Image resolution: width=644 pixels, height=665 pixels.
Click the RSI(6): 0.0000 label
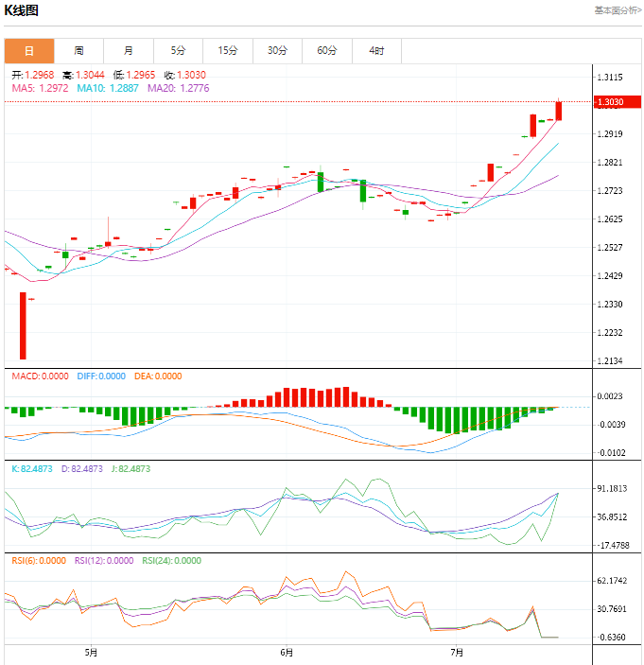pos(39,561)
